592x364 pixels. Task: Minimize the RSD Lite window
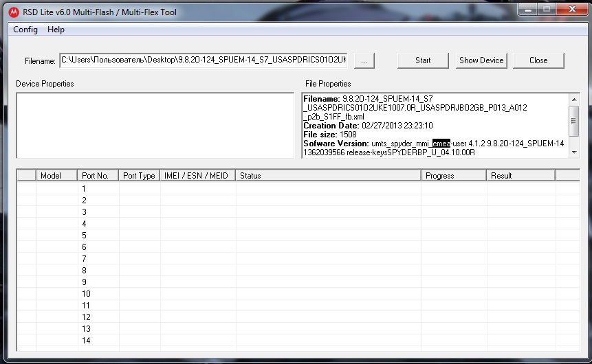(528, 10)
